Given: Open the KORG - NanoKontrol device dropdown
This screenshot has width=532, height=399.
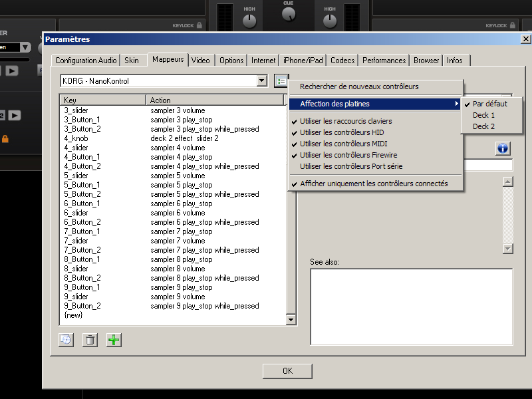Looking at the screenshot, I should pos(261,81).
